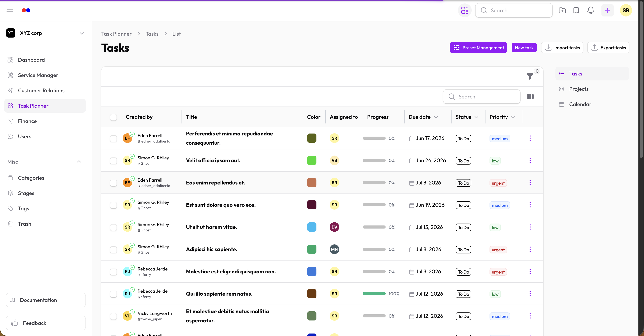Screen dimensions: 644x336
Task: Check the Est sunt dolore quo vero eos row
Action: click(113, 205)
